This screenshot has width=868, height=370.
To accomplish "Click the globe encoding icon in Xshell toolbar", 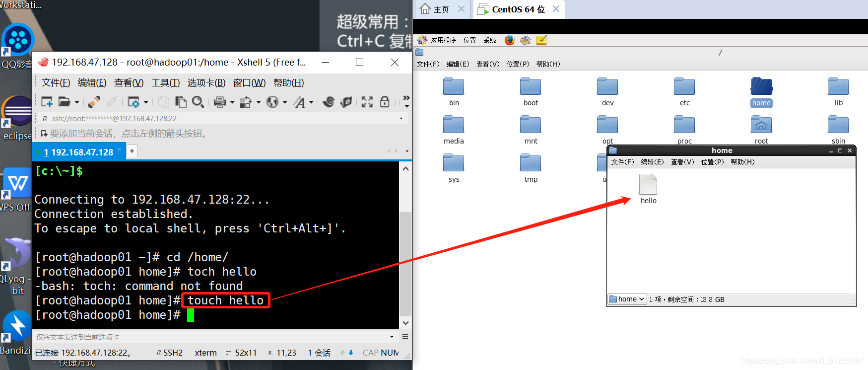I will 272,102.
